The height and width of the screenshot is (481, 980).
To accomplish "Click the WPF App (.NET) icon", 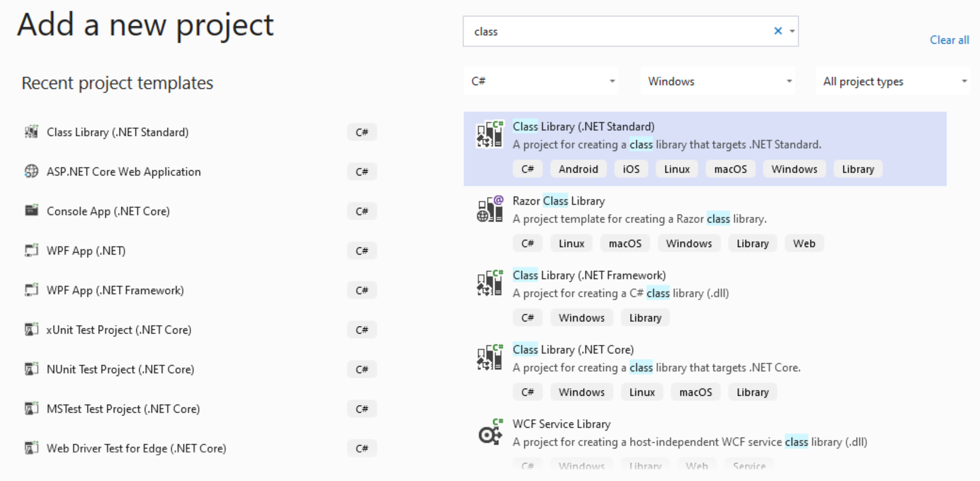I will coord(31,250).
